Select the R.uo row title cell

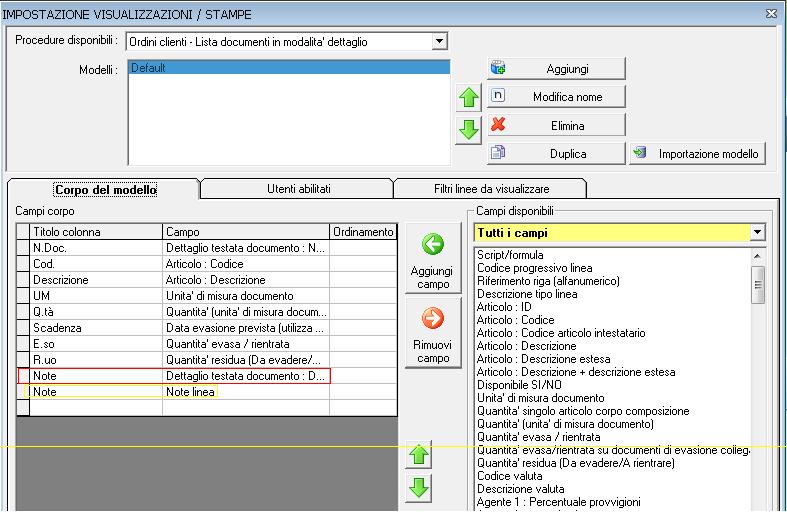(96, 360)
